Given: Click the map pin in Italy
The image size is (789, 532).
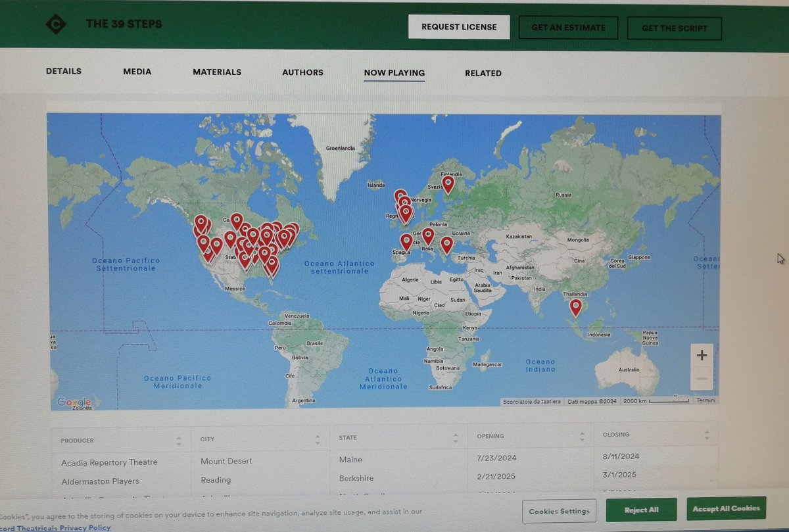Looking at the screenshot, I should [428, 236].
